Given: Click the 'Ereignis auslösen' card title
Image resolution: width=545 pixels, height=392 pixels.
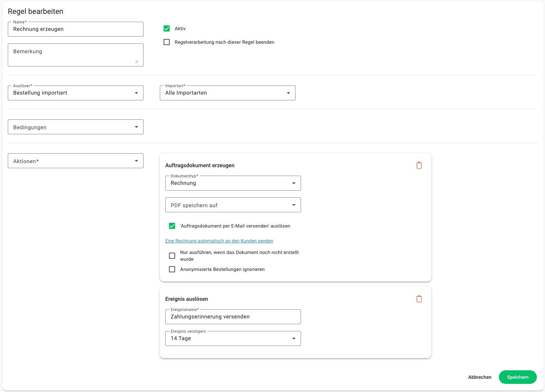Looking at the screenshot, I should tap(187, 299).
